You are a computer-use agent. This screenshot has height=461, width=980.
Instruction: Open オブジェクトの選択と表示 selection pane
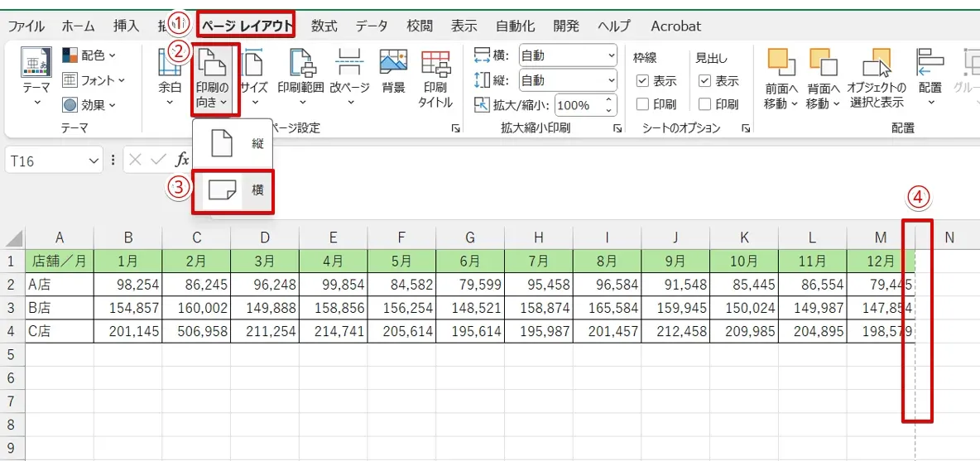[x=877, y=78]
